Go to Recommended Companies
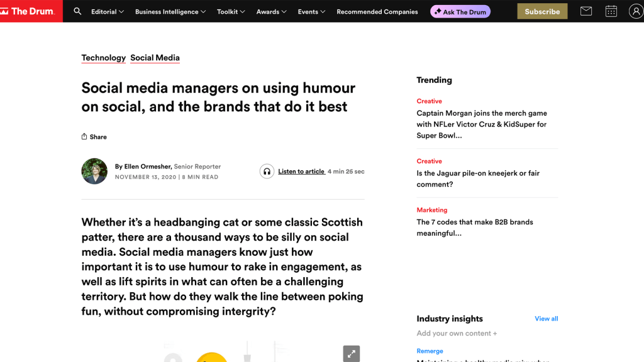Screen dimensions: 644x362 [x=377, y=12]
